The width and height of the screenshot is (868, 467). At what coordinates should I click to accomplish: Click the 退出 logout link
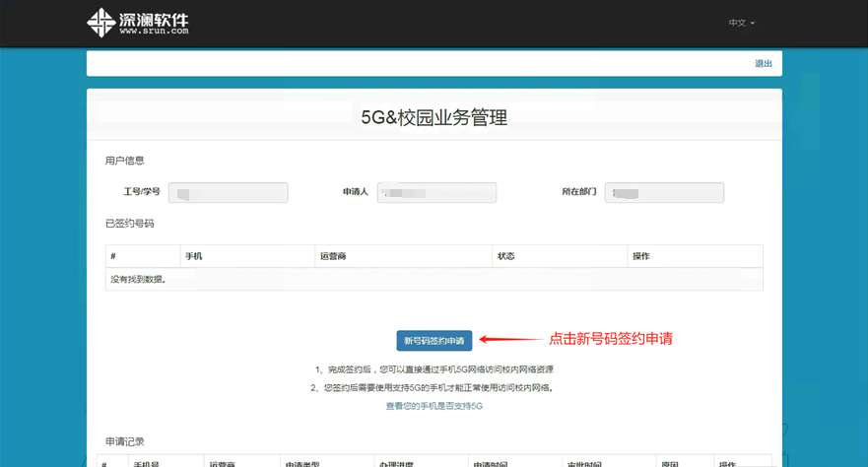(x=763, y=63)
